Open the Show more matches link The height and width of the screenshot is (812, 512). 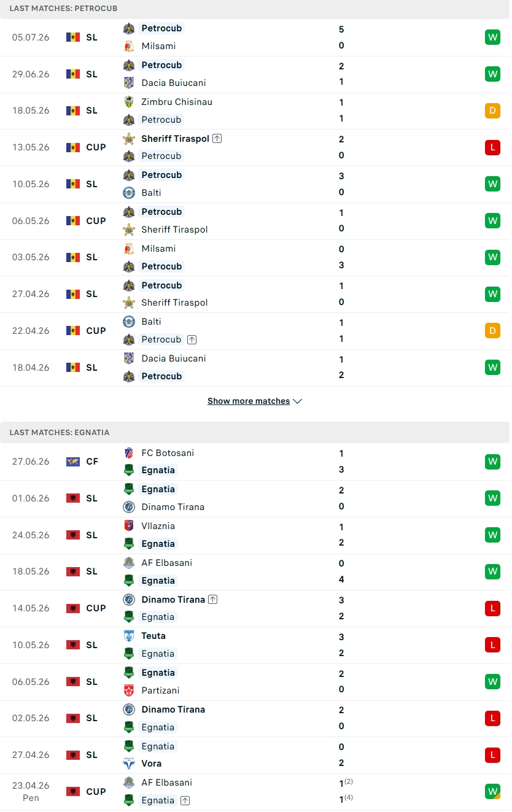(249, 401)
